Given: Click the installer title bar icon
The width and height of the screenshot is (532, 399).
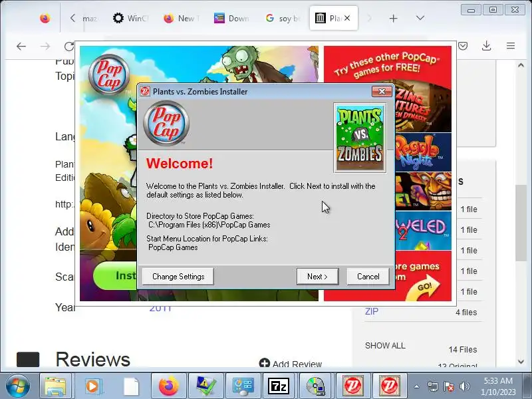Looking at the screenshot, I should pyautogui.click(x=145, y=91).
